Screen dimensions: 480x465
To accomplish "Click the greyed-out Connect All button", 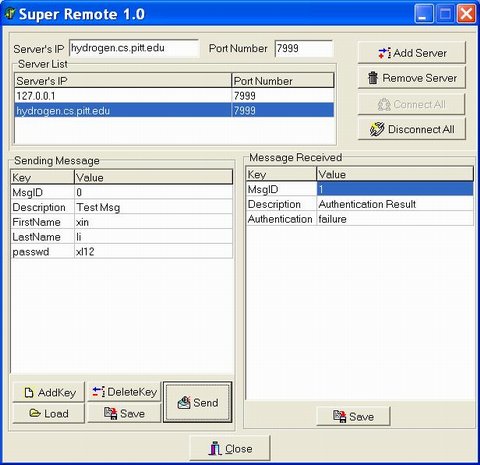I will [411, 104].
